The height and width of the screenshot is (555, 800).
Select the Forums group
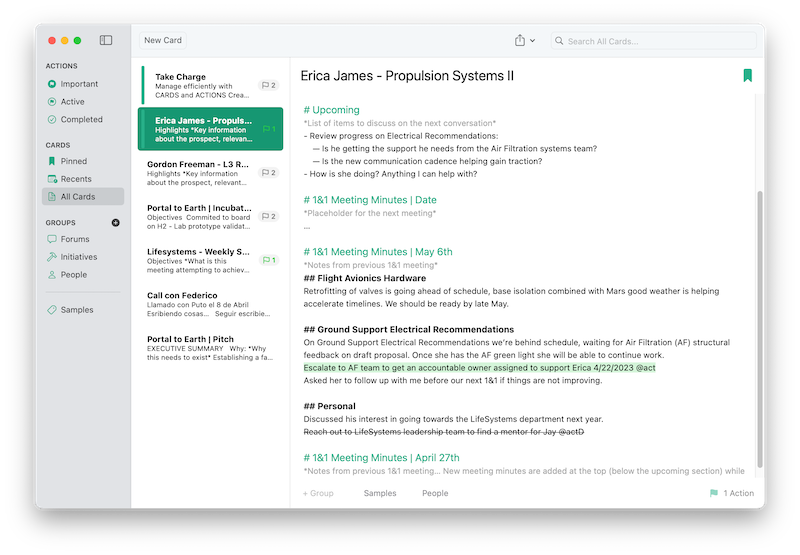pos(74,239)
